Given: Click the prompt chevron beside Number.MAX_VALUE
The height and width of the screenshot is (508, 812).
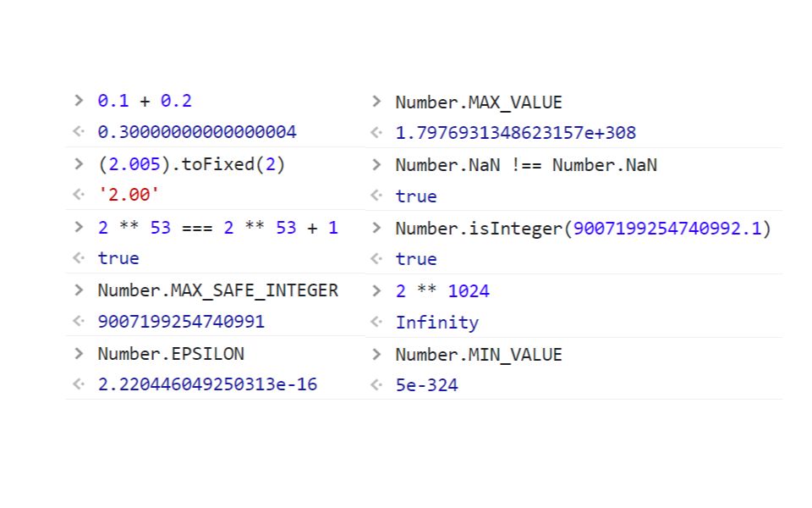Looking at the screenshot, I should point(376,102).
